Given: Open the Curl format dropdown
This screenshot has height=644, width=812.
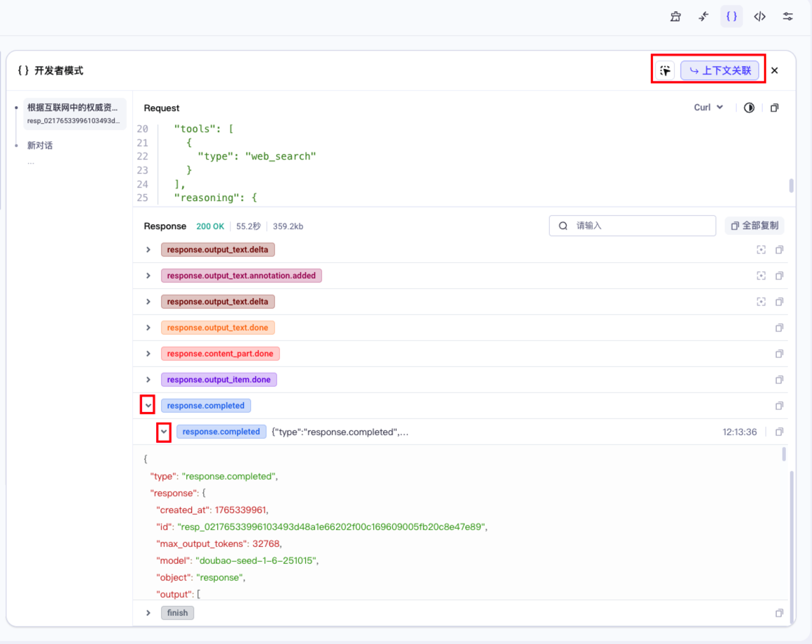Looking at the screenshot, I should (708, 108).
